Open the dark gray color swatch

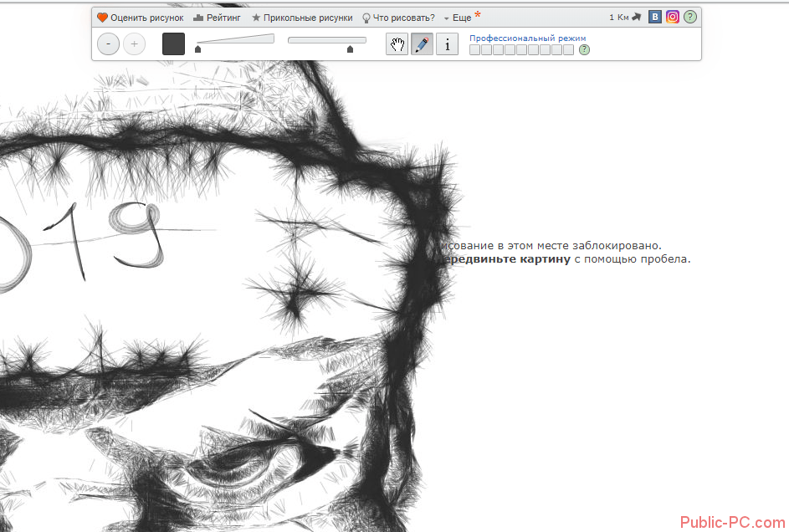[x=173, y=43]
